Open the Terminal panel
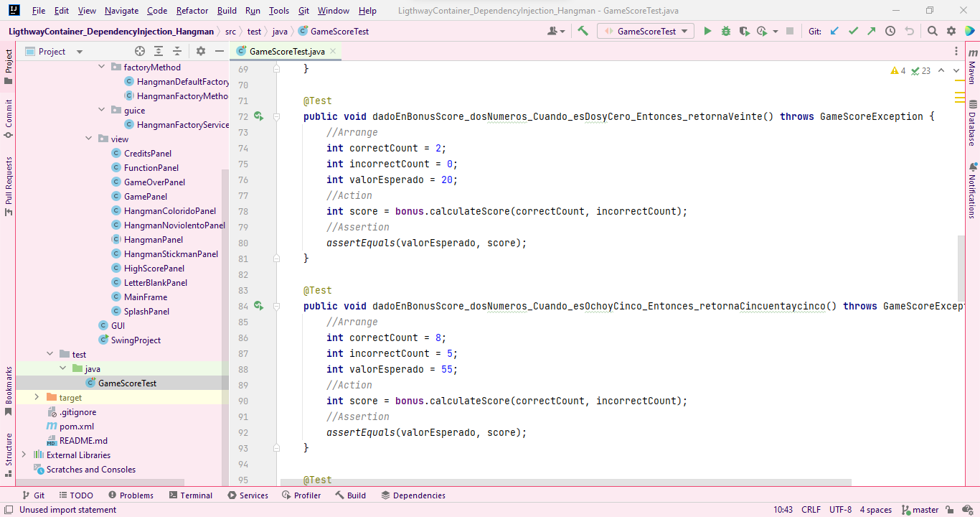 point(191,495)
